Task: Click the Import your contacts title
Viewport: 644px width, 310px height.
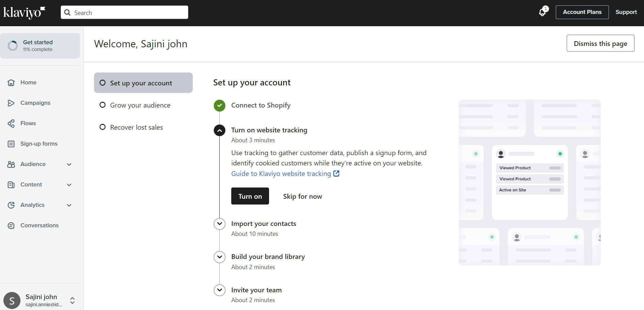Action: pos(264,224)
